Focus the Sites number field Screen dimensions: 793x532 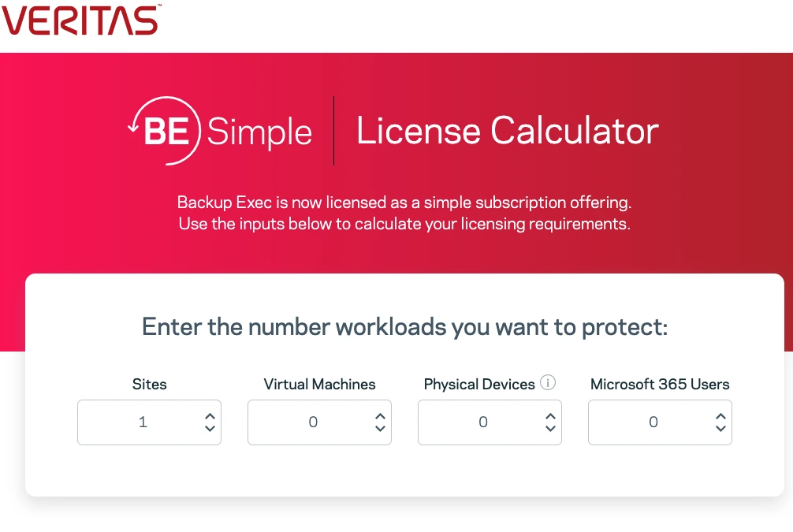pyautogui.click(x=149, y=422)
